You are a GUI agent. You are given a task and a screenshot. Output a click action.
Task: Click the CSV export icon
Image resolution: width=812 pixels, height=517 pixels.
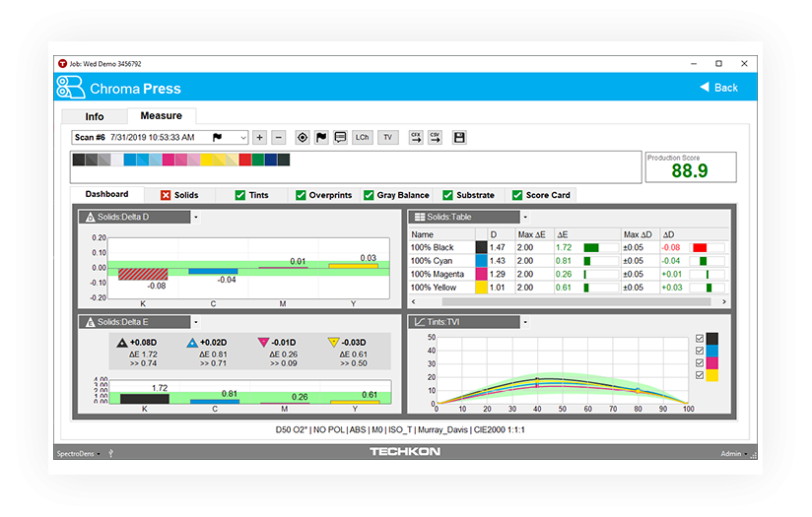435,138
